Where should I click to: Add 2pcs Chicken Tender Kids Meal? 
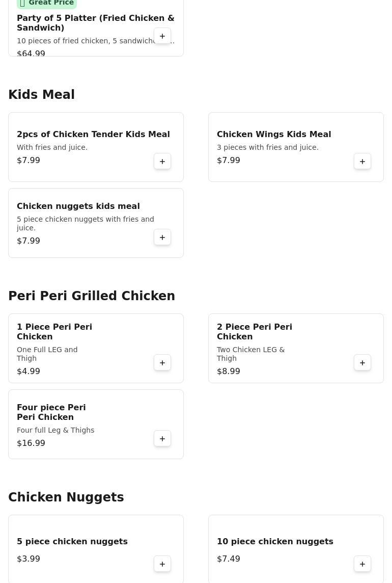click(162, 162)
